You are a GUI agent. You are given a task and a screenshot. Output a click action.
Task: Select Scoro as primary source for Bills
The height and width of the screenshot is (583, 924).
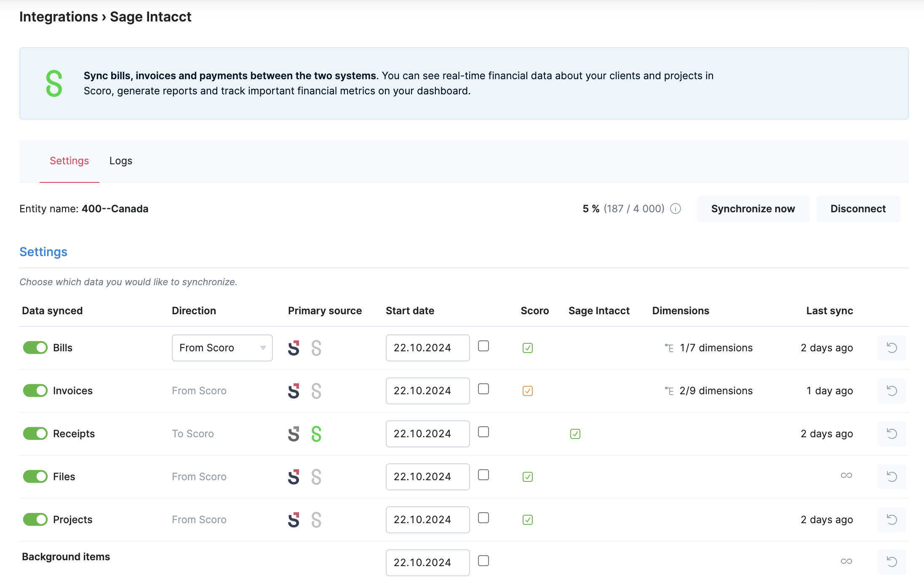click(x=294, y=348)
